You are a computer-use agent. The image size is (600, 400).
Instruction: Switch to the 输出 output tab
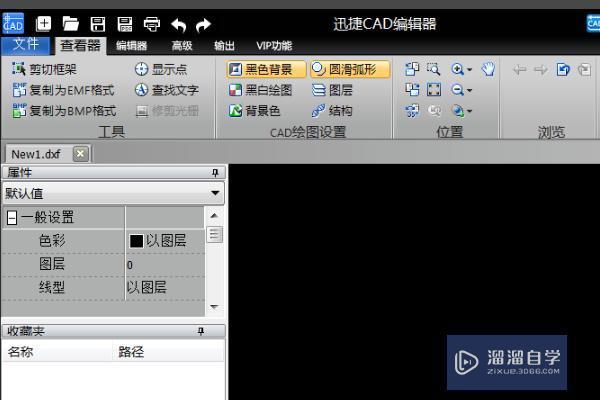224,46
